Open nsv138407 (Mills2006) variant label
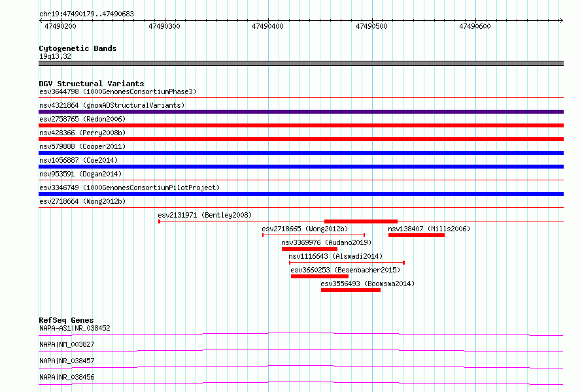 (x=429, y=229)
